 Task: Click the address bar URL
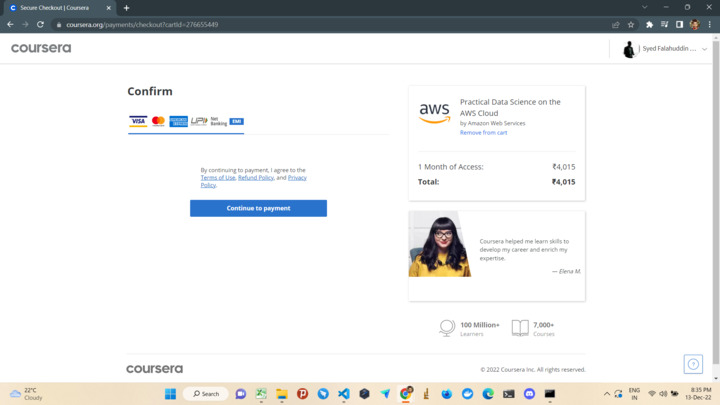point(142,25)
